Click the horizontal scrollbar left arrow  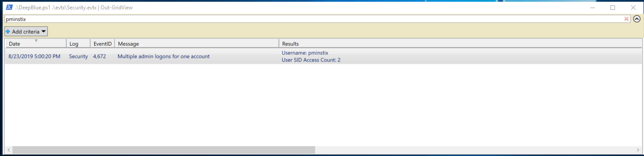[x=9, y=150]
